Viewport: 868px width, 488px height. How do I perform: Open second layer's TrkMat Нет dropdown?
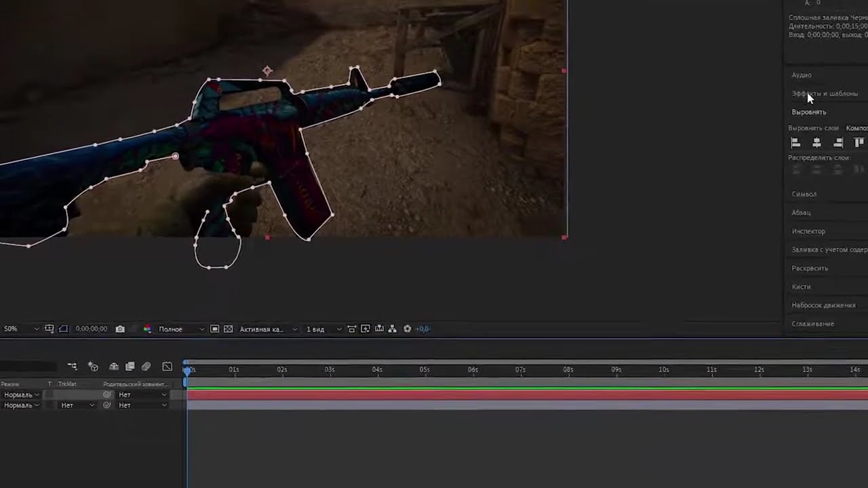[77, 405]
